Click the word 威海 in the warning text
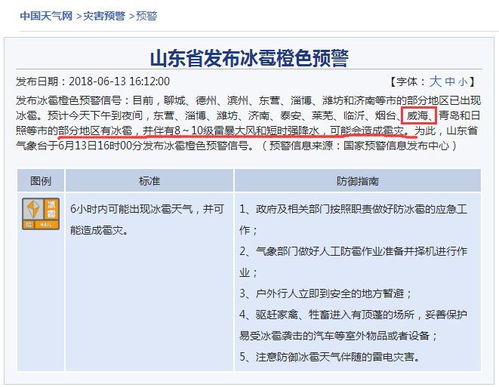This screenshot has height=387, width=499. point(417,115)
